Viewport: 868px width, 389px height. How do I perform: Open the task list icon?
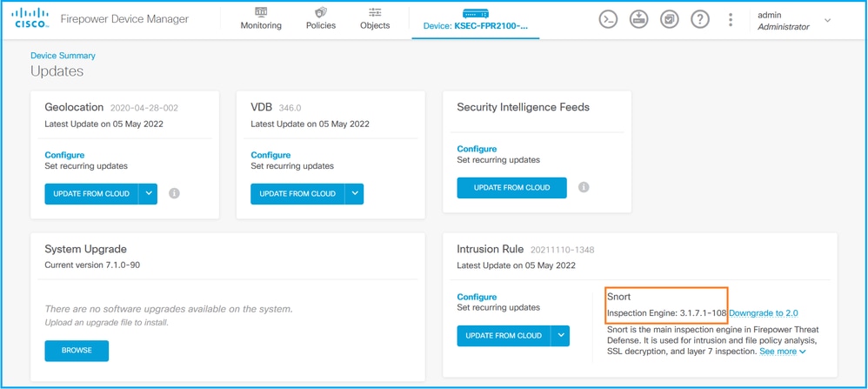[670, 20]
